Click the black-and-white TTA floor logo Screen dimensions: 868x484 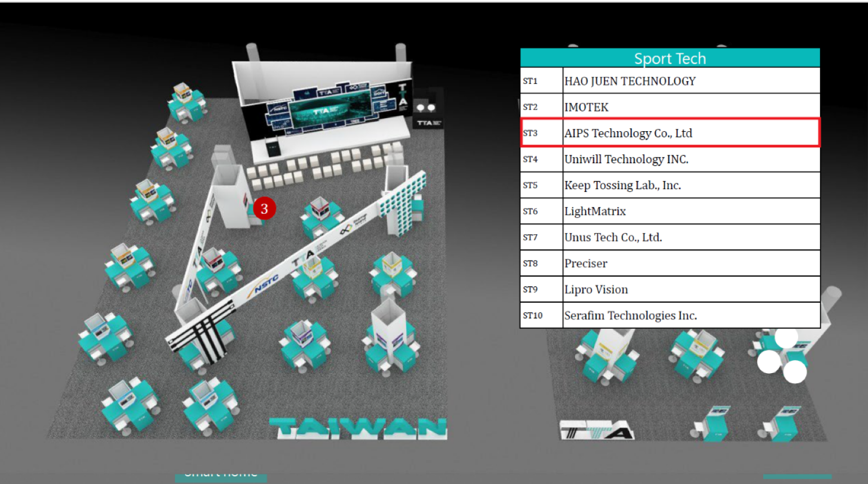pyautogui.click(x=597, y=431)
